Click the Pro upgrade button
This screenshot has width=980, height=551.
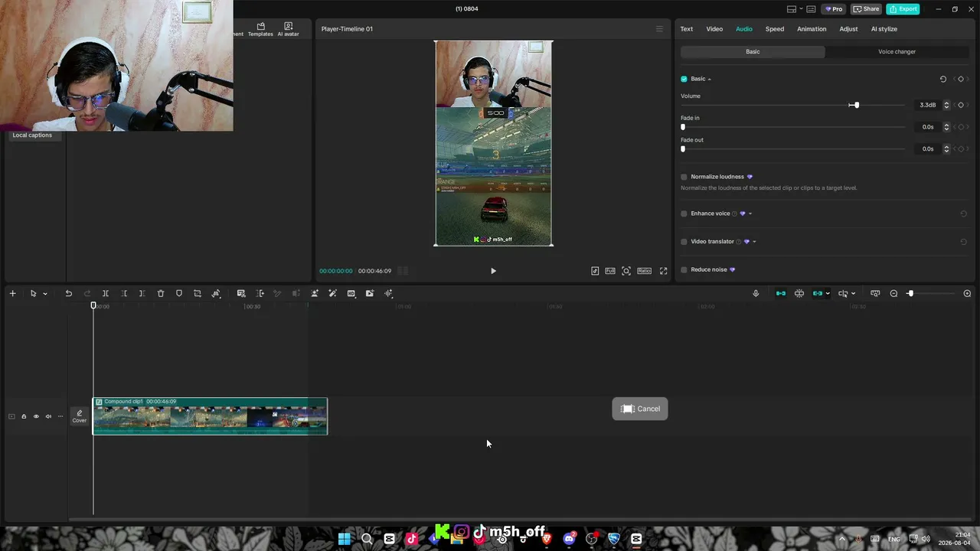coord(834,9)
